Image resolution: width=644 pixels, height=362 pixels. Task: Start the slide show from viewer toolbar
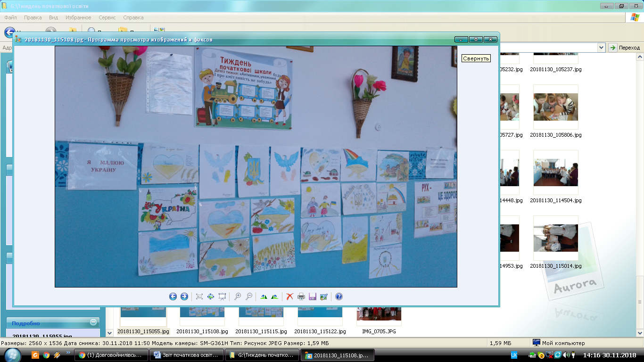[x=222, y=296]
